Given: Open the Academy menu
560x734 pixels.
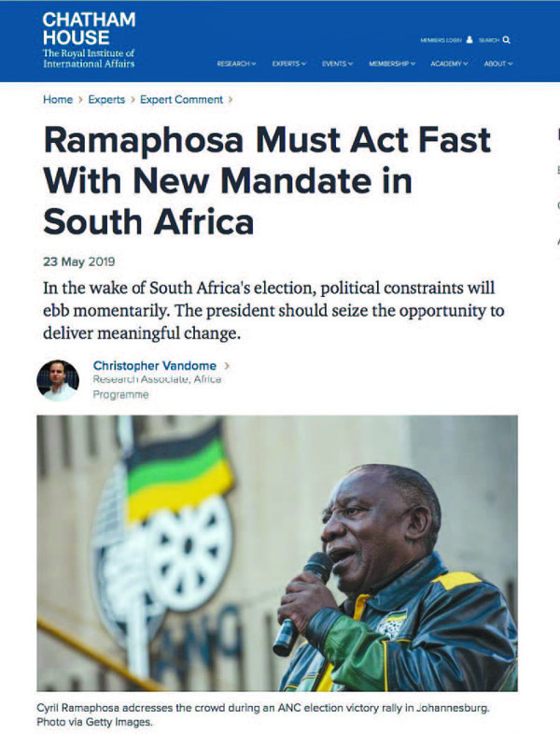Looking at the screenshot, I should coord(449,64).
